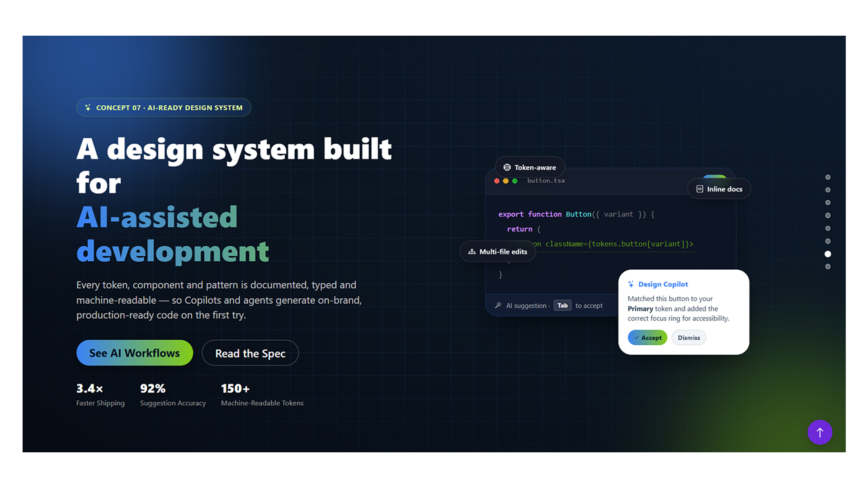Click the sparkle icon in Concept 07 badge
This screenshot has height=488, width=868.
click(88, 108)
